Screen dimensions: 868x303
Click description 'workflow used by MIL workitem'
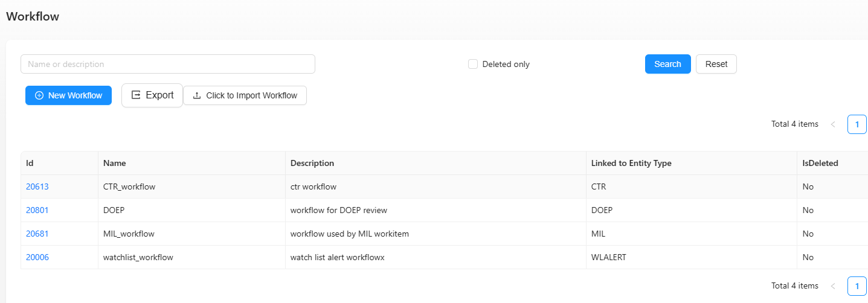pos(350,234)
